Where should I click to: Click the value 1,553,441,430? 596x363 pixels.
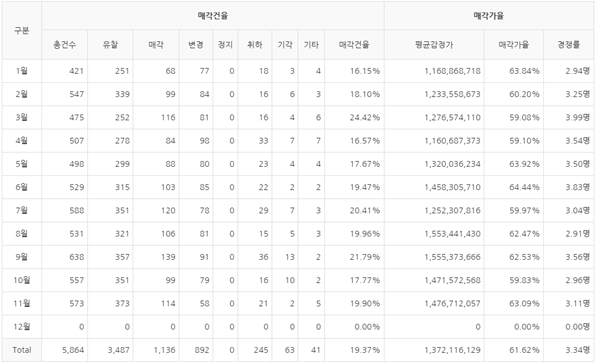point(452,234)
